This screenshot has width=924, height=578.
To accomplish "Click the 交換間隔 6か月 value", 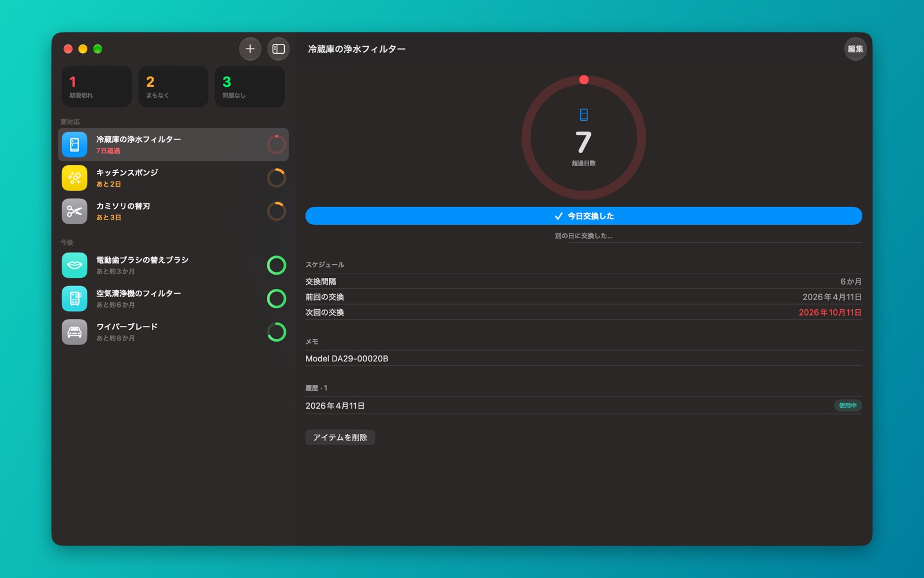I will click(x=851, y=281).
